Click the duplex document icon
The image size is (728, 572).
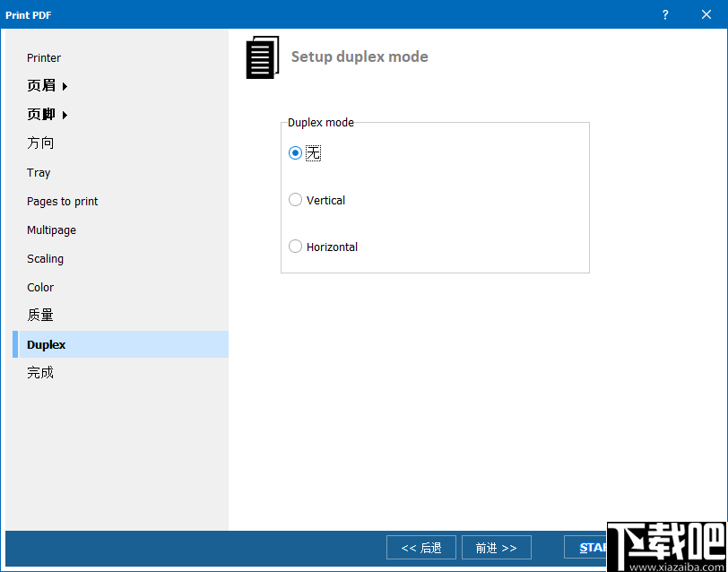tap(263, 56)
